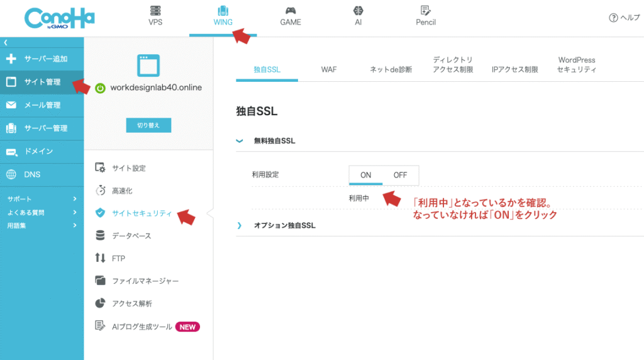Click the stopwatch icon for 高速化
This screenshot has height=360, width=644.
pyautogui.click(x=100, y=190)
